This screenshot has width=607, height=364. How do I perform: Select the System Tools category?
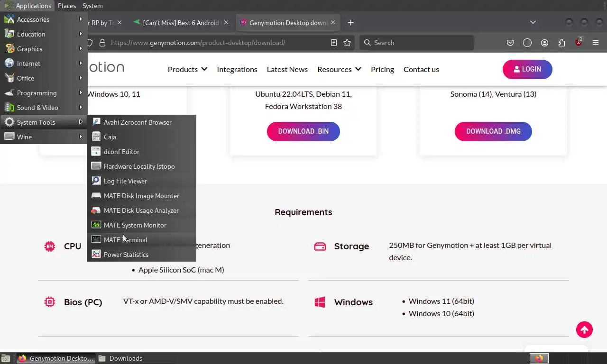click(x=44, y=122)
